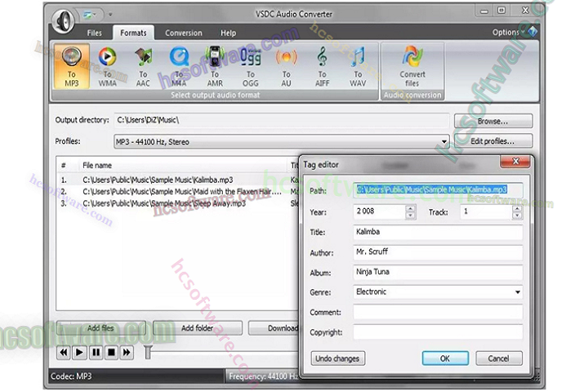Click the Add files button
588x392 pixels.
100,327
